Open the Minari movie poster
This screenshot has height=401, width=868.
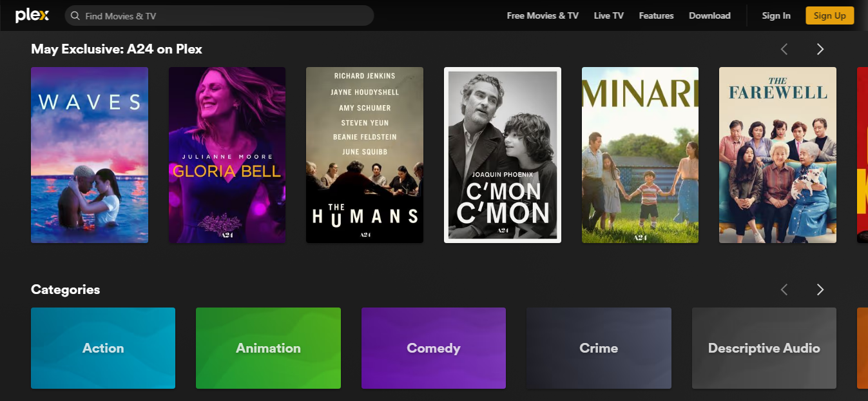click(x=640, y=155)
